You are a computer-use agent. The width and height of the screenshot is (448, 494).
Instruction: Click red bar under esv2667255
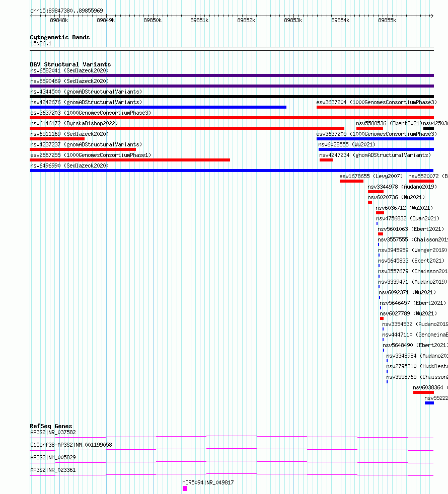tap(130, 160)
